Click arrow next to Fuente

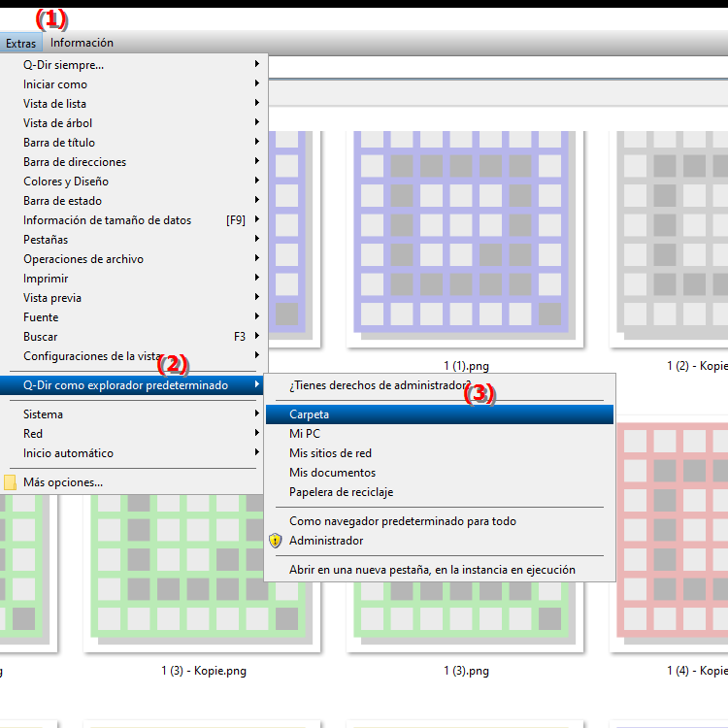257,316
